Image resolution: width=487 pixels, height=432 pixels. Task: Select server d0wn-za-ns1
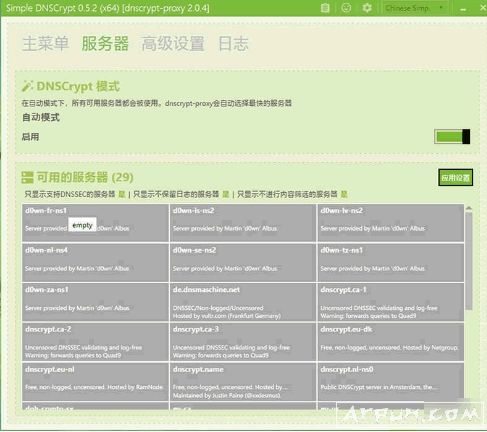[95, 302]
